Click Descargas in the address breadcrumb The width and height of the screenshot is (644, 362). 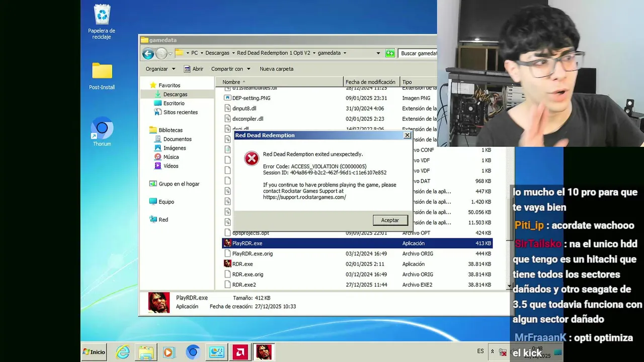(217, 53)
